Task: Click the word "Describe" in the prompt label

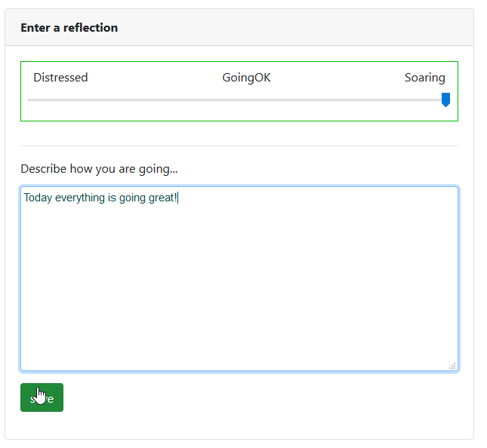Action: (43, 168)
